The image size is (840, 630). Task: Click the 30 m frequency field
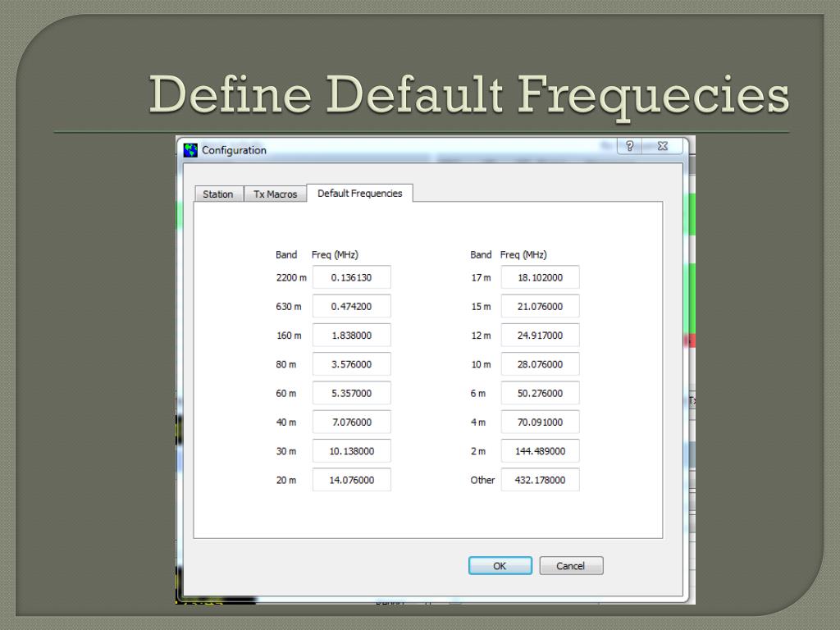tap(351, 451)
